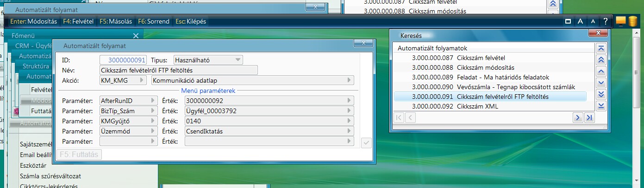Viewport: 644px width, 188px height.
Task: Click Enter: Módosítás in the toolbar
Action: pos(33,21)
